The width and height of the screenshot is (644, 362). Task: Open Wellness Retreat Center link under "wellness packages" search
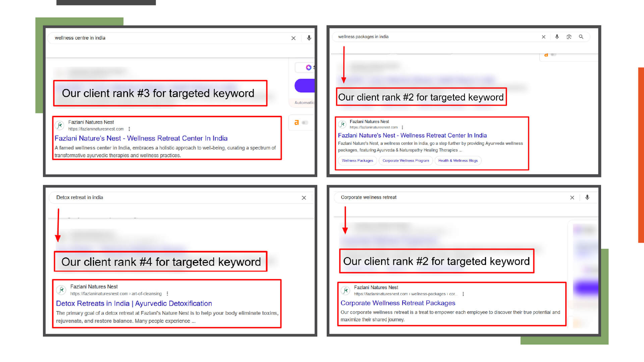click(x=412, y=135)
